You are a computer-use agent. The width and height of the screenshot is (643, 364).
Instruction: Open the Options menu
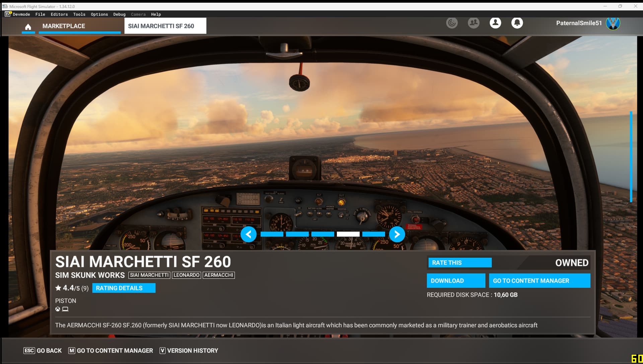(99, 14)
